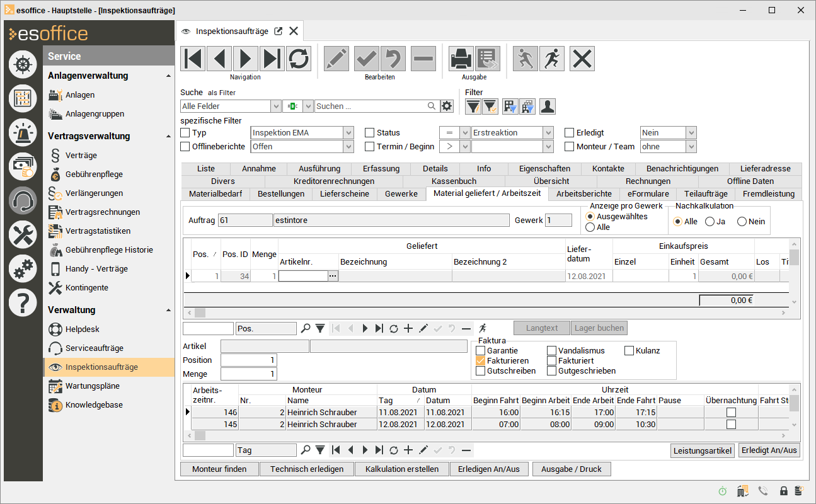Jump to first record in navigation toolbar
The image size is (816, 504).
(193, 59)
